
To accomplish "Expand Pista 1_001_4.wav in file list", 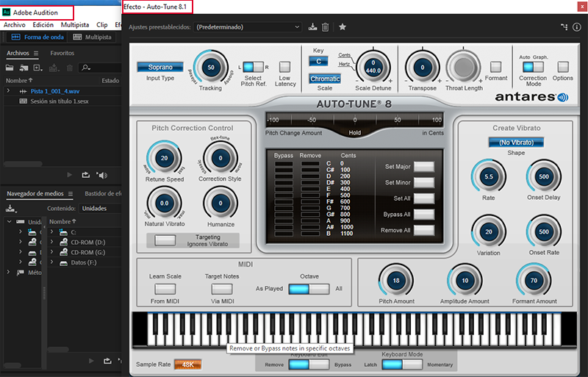I will (8, 91).
